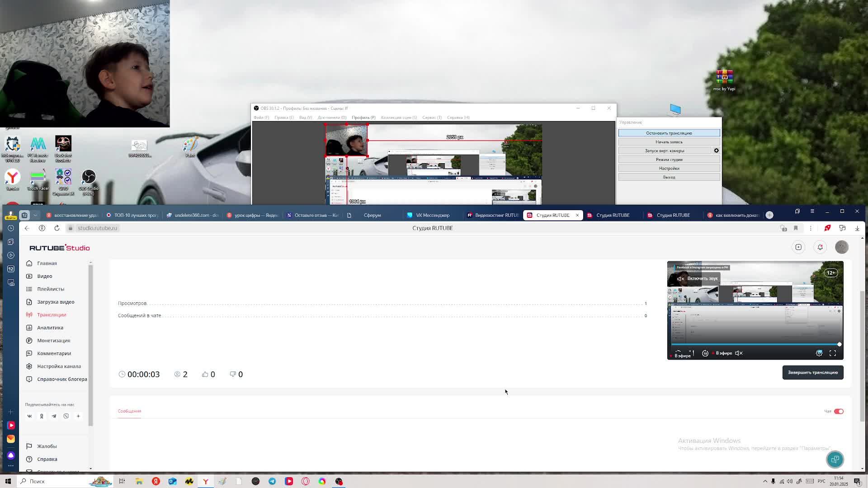Open Монетизация section
The image size is (868, 488).
click(x=53, y=340)
